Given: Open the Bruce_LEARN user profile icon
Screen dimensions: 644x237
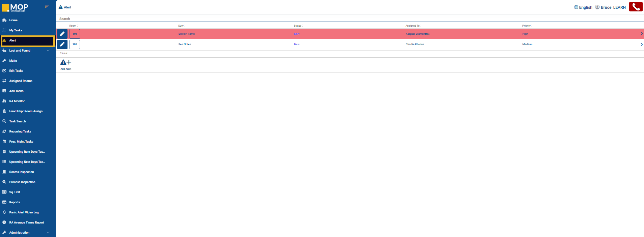Looking at the screenshot, I should pos(597,7).
